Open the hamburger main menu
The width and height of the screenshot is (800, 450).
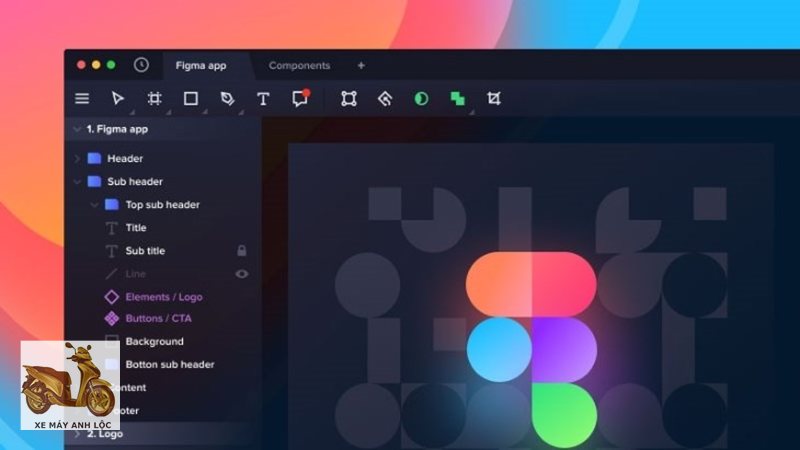(x=82, y=98)
